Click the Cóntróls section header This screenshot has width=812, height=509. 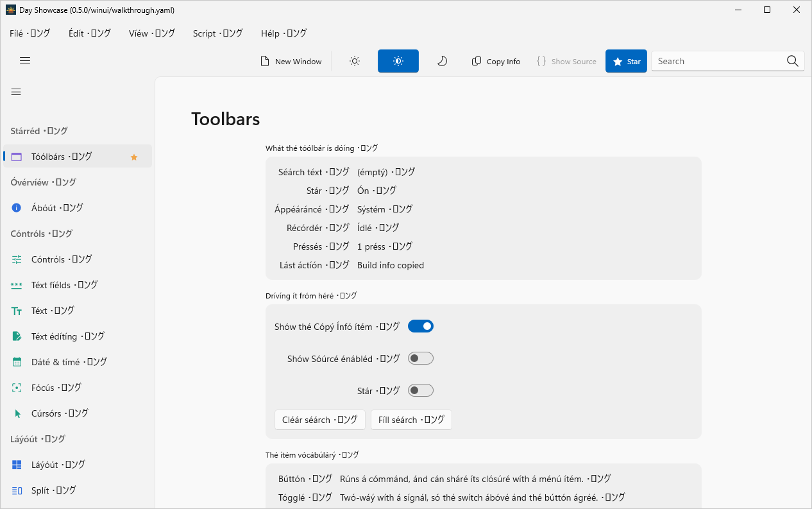pyautogui.click(x=42, y=234)
